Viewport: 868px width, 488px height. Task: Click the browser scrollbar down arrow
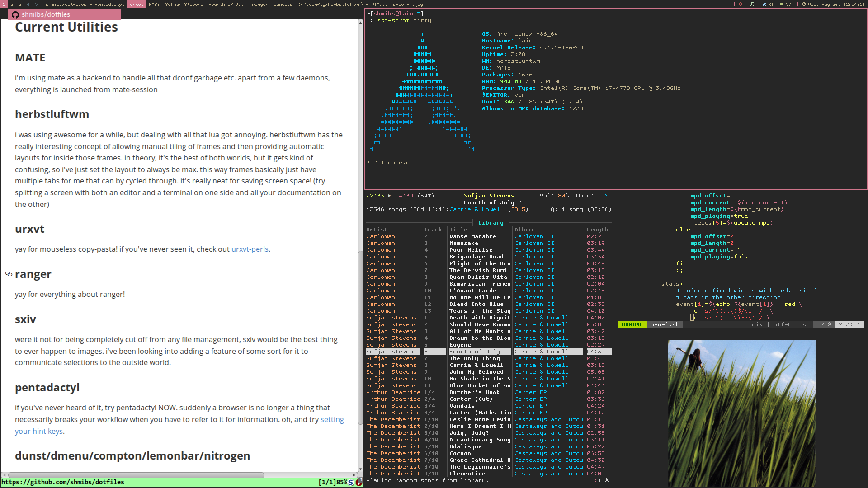click(360, 469)
